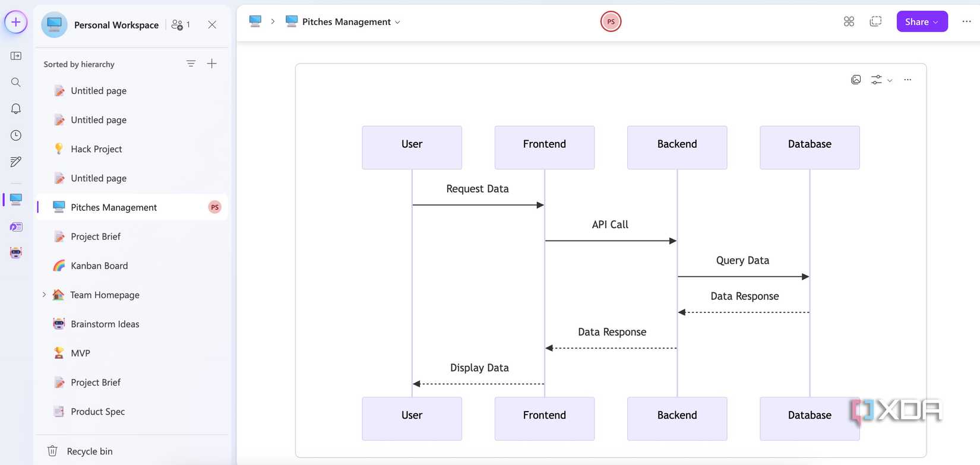Open Brainstorm Ideas page
The image size is (980, 465).
pyautogui.click(x=105, y=324)
